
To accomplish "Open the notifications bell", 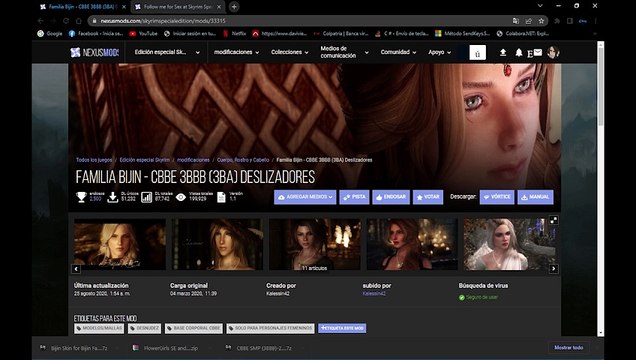I will pos(518,52).
